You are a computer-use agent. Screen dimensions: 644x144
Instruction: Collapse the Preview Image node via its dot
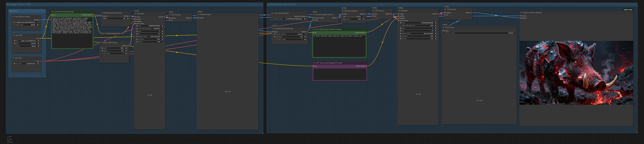(198, 15)
